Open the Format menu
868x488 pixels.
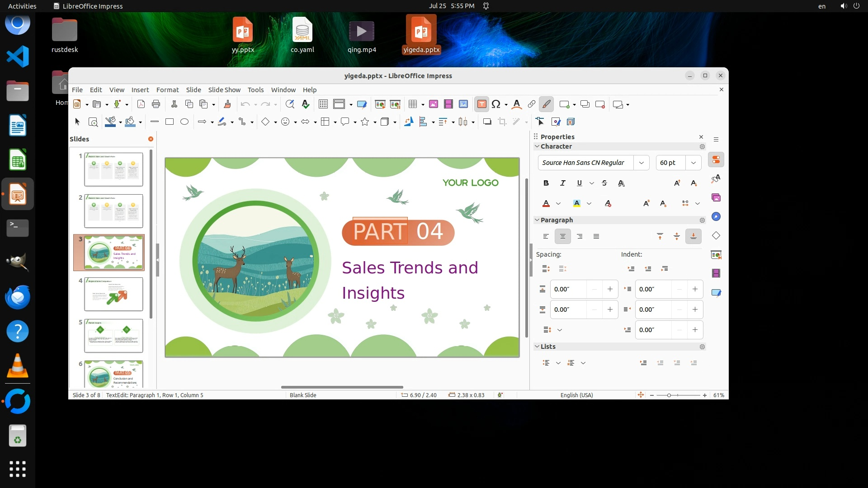coord(167,90)
